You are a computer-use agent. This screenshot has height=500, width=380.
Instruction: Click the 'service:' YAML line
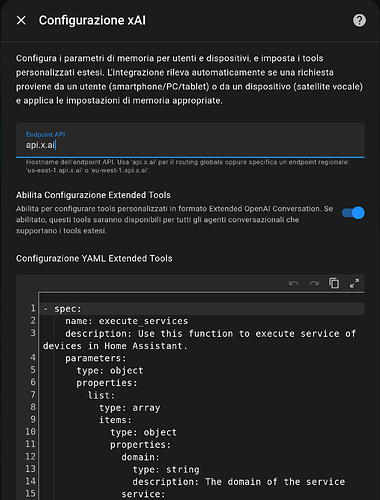click(x=143, y=494)
